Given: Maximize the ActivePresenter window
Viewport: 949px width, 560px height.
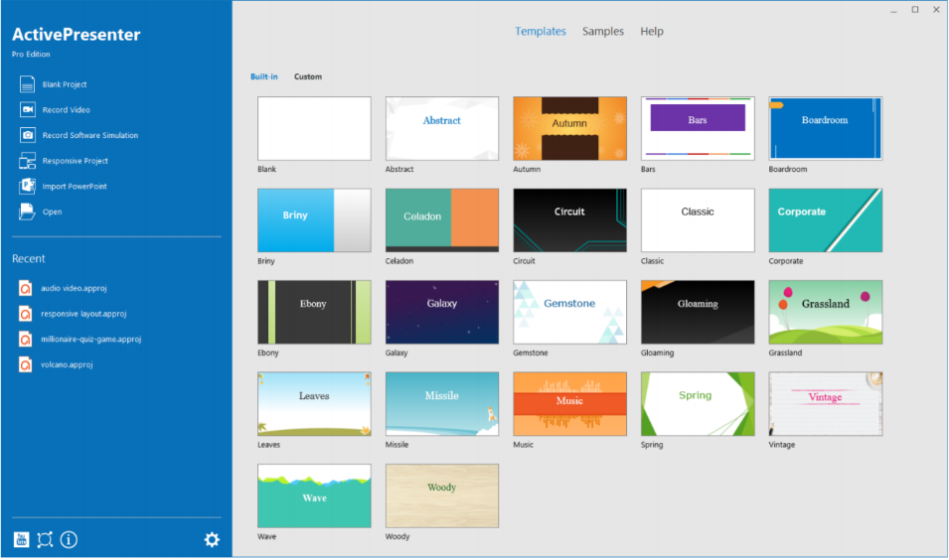Looking at the screenshot, I should pyautogui.click(x=914, y=10).
